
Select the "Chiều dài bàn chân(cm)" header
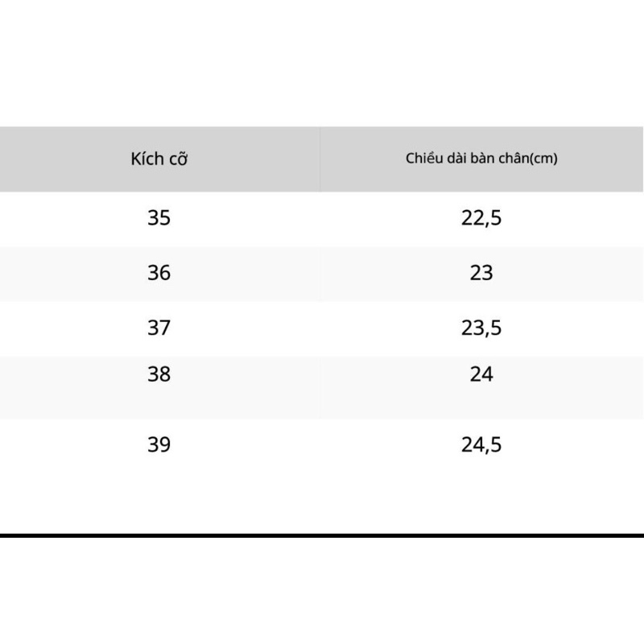(x=481, y=159)
